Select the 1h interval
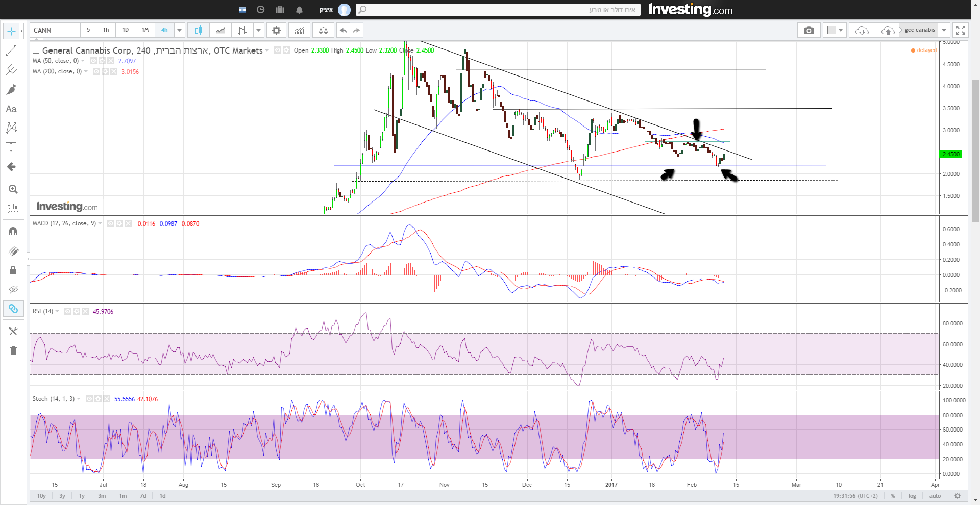This screenshot has height=505, width=980. point(106,30)
